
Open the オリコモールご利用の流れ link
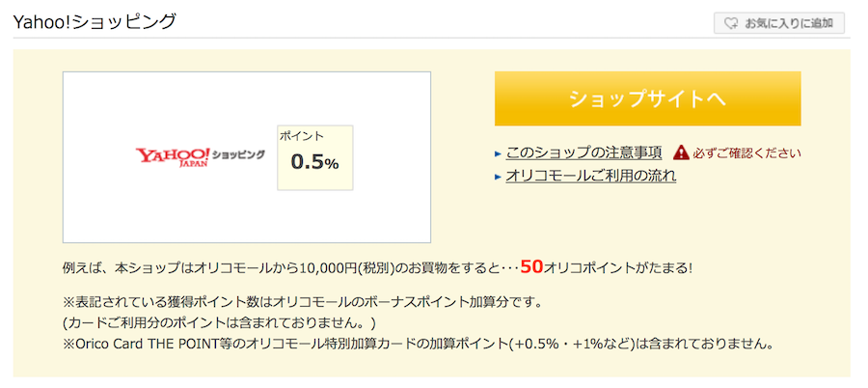click(590, 177)
